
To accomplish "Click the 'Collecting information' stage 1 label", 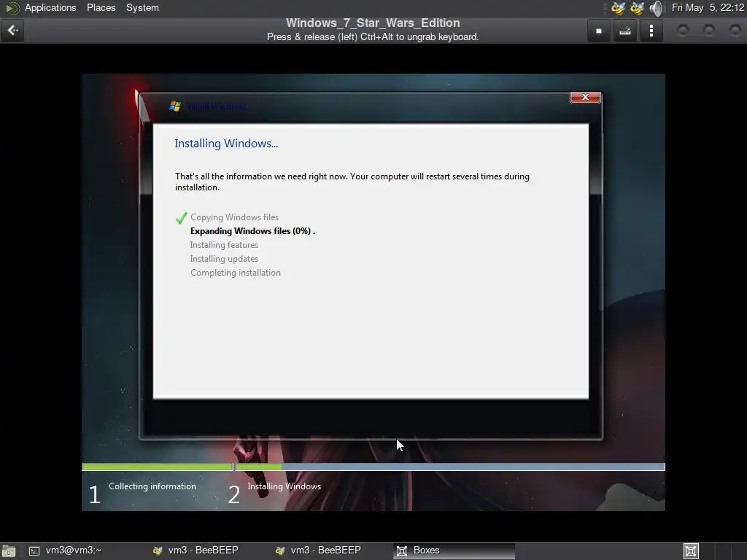I will click(152, 486).
